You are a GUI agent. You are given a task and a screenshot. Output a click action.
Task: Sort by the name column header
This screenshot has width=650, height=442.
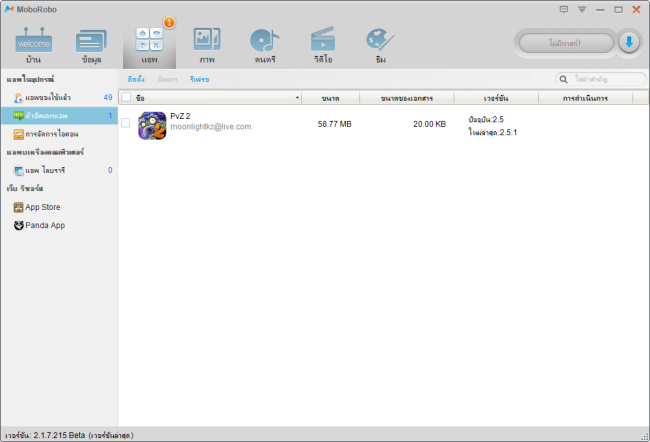(210, 98)
